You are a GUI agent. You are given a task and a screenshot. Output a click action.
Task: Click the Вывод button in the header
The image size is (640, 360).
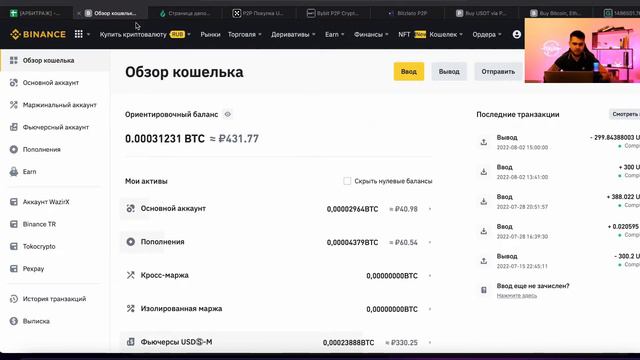coord(449,71)
